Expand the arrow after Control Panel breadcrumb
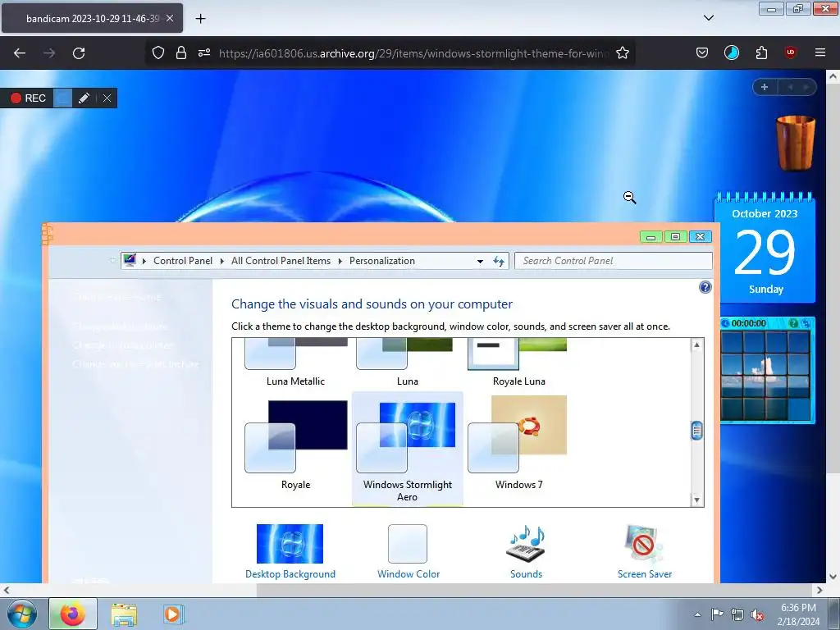Screen dimensions: 840x630 click(221, 261)
